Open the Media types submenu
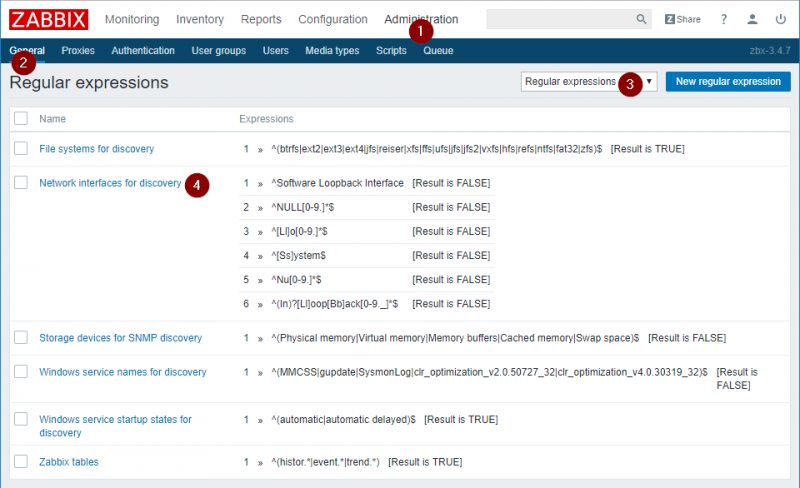The image size is (800, 488). point(332,51)
